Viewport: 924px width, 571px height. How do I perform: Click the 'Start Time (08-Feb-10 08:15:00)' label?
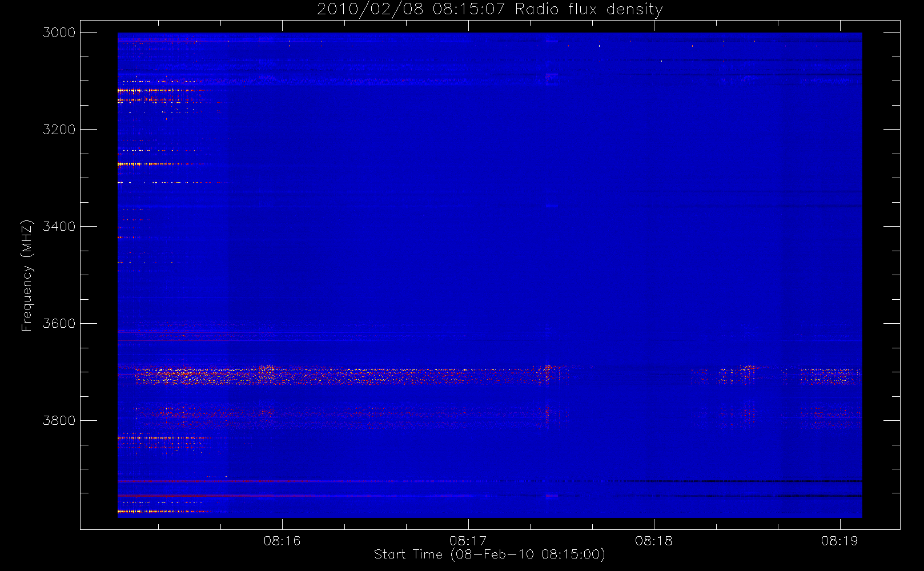(489, 554)
